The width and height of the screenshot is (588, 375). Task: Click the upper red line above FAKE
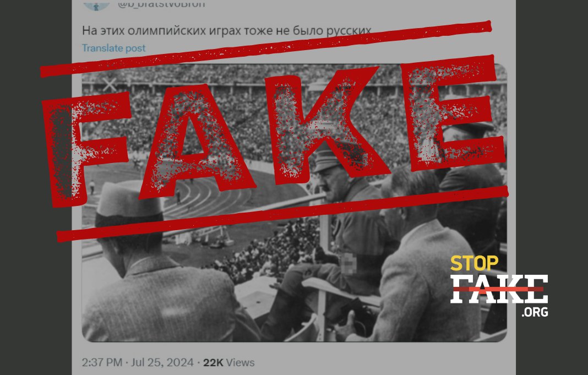265,49
